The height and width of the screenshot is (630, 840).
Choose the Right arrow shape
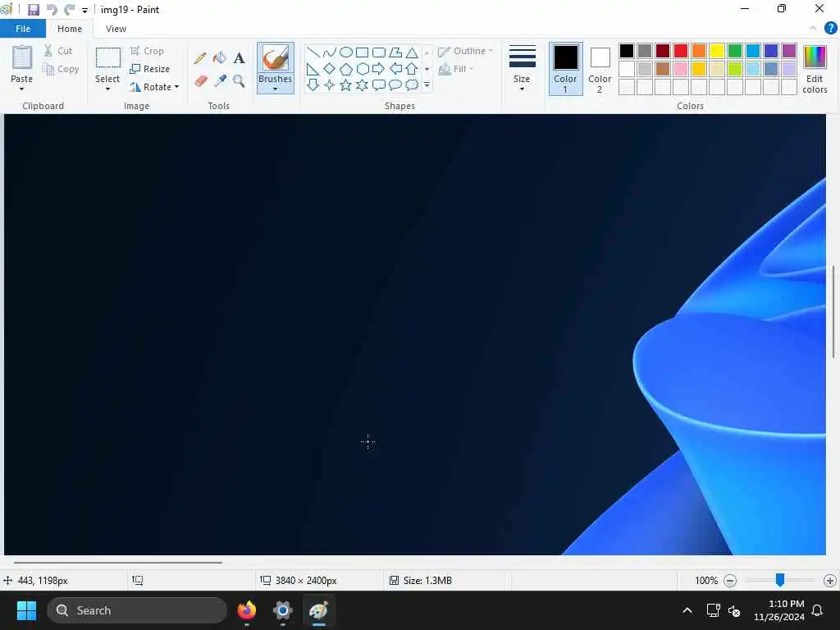(379, 69)
